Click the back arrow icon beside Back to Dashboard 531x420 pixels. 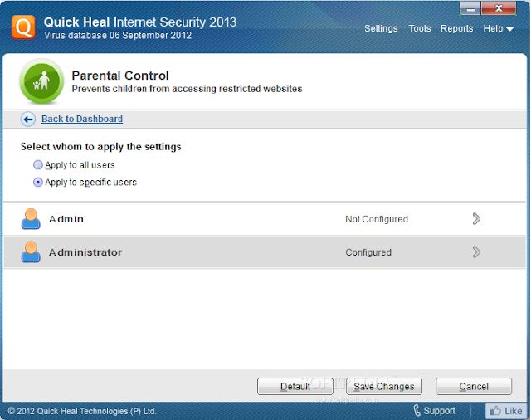28,120
